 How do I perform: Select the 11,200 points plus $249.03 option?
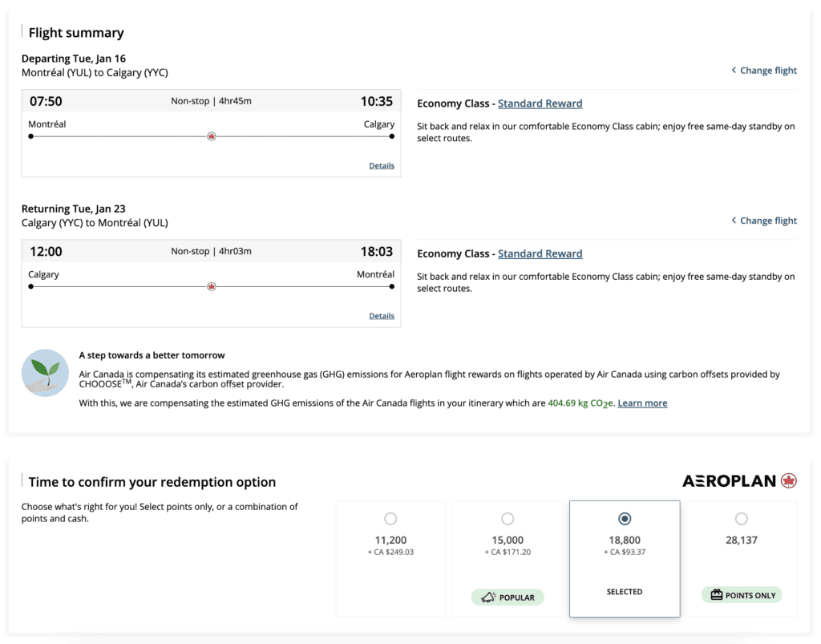[x=390, y=519]
